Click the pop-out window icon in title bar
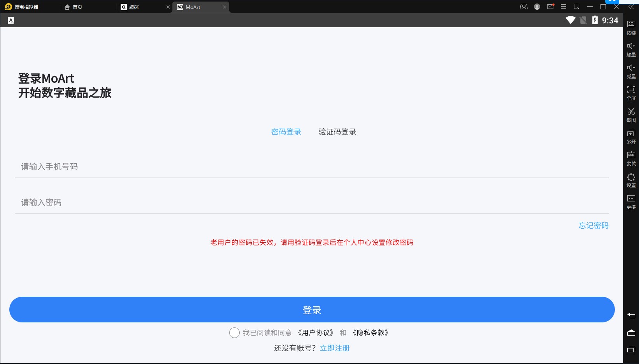This screenshot has width=639, height=364. tap(577, 7)
